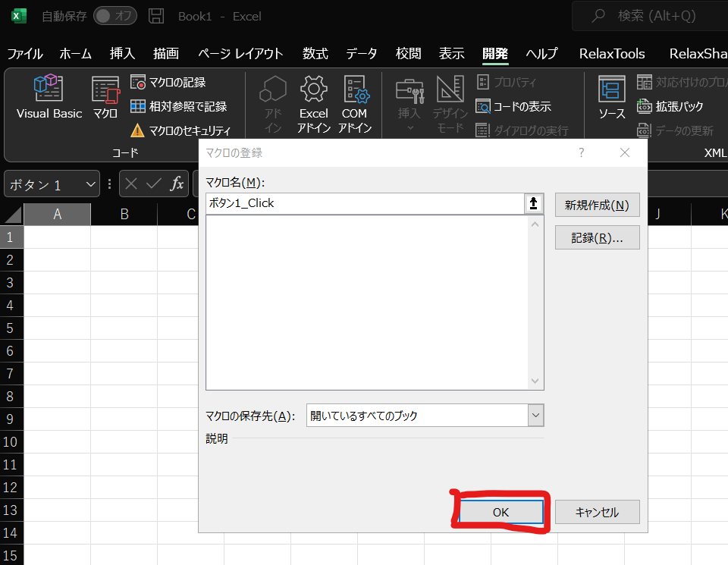Open the Name Box dropdown arrow
This screenshot has width=728, height=565.
[x=91, y=184]
